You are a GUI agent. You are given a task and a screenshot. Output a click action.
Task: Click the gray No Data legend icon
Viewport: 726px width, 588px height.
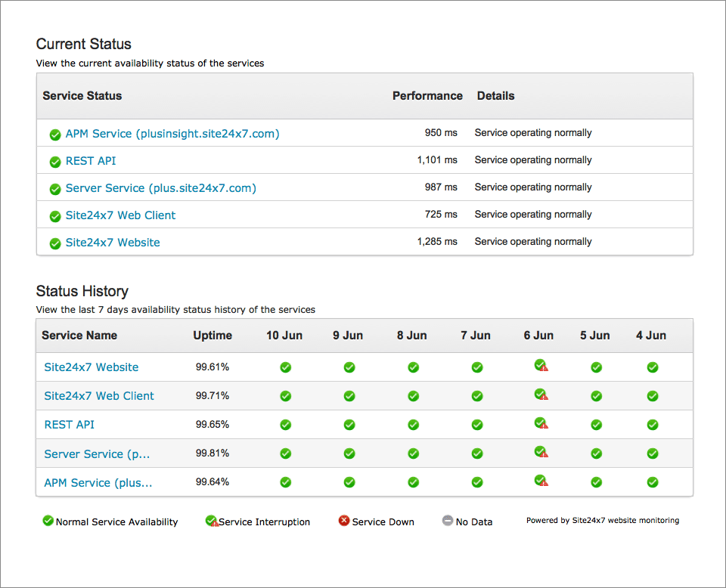click(449, 521)
